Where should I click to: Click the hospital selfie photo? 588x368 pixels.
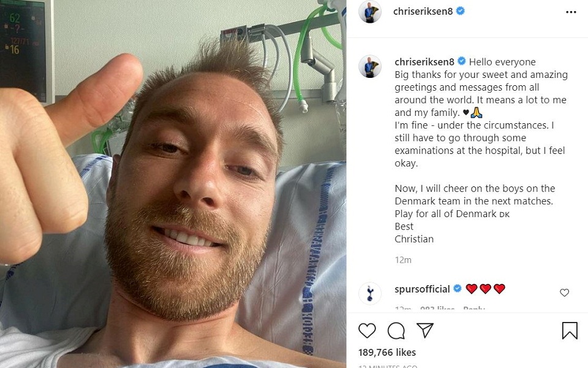pyautogui.click(x=173, y=184)
